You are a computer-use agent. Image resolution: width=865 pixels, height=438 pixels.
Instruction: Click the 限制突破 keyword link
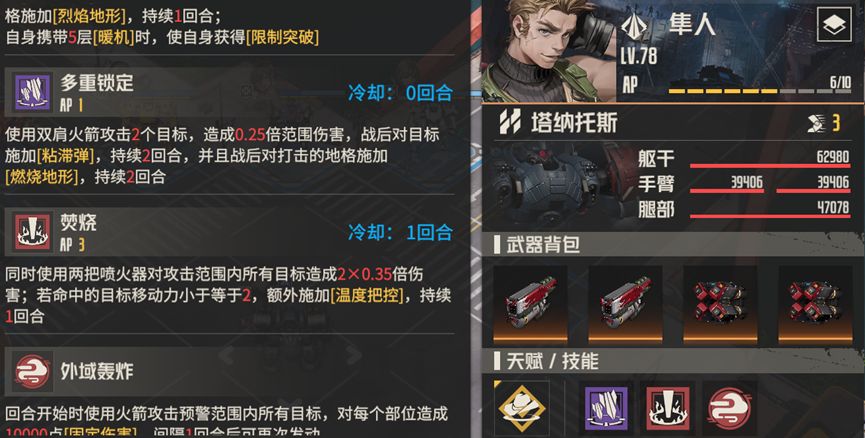pos(282,38)
